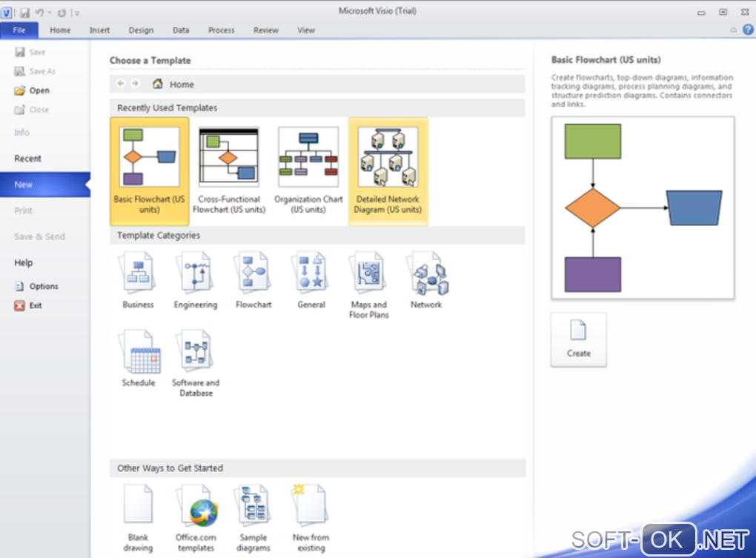Viewport: 756px width, 558px height.
Task: Open the Engineering template category
Action: pyautogui.click(x=195, y=280)
